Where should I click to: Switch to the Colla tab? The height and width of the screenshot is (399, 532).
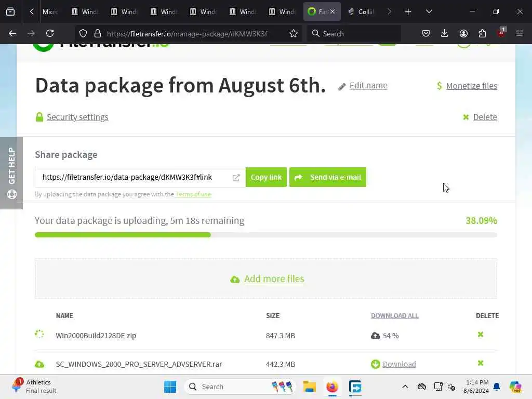pos(361,12)
